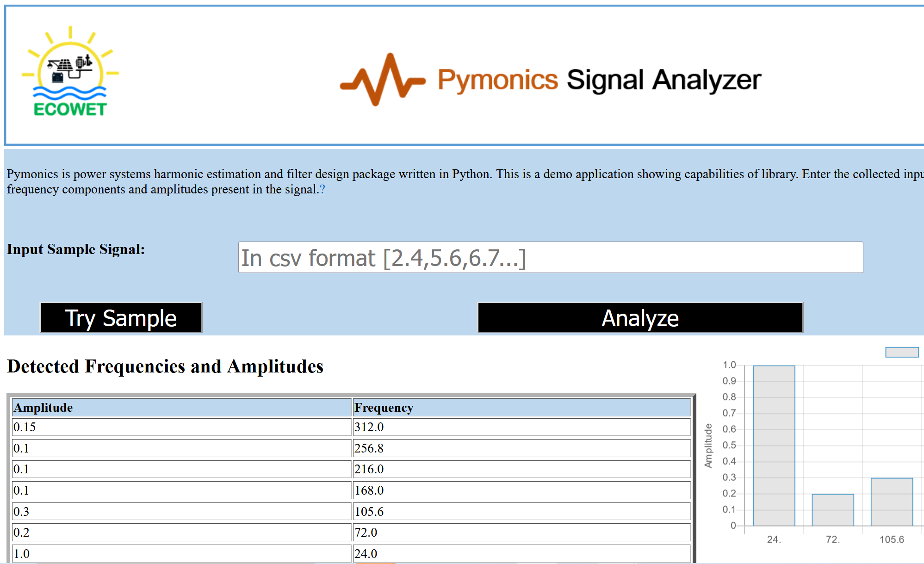Open the question mark help link

click(x=322, y=189)
